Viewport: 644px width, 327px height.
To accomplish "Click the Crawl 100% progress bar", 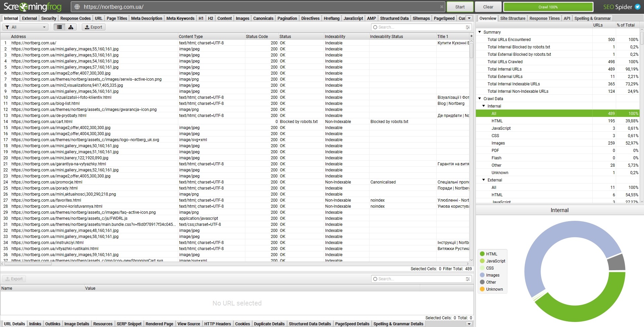I will coord(548,7).
